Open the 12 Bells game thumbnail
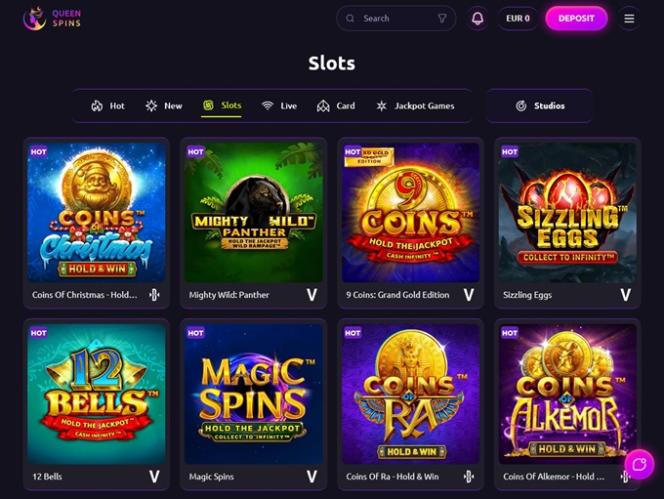Image resolution: width=664 pixels, height=499 pixels. [97, 394]
